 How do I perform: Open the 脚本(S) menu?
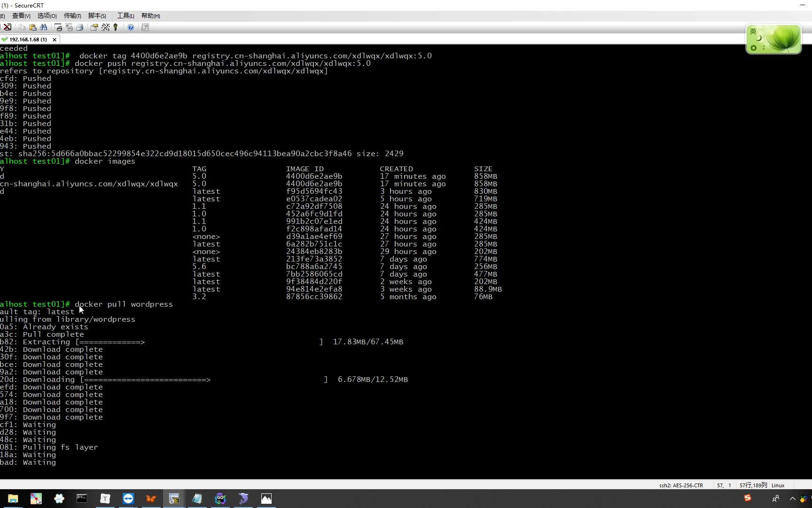click(x=97, y=16)
